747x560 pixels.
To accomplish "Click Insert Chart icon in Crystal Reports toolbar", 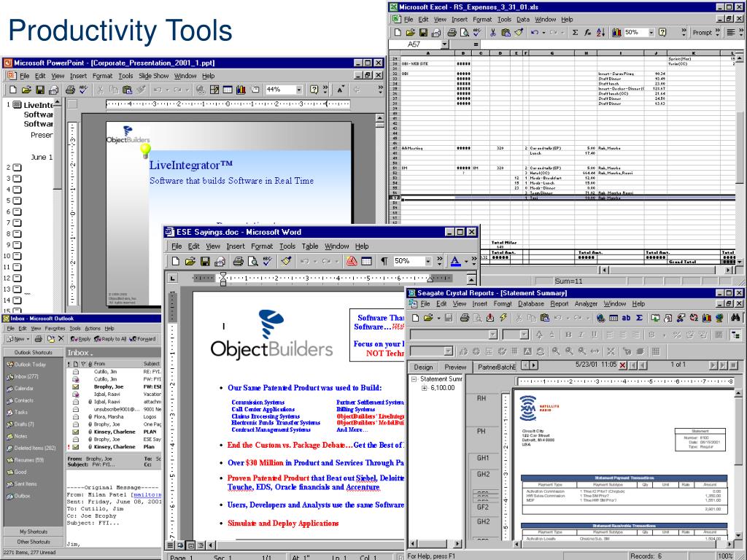I will [706, 318].
